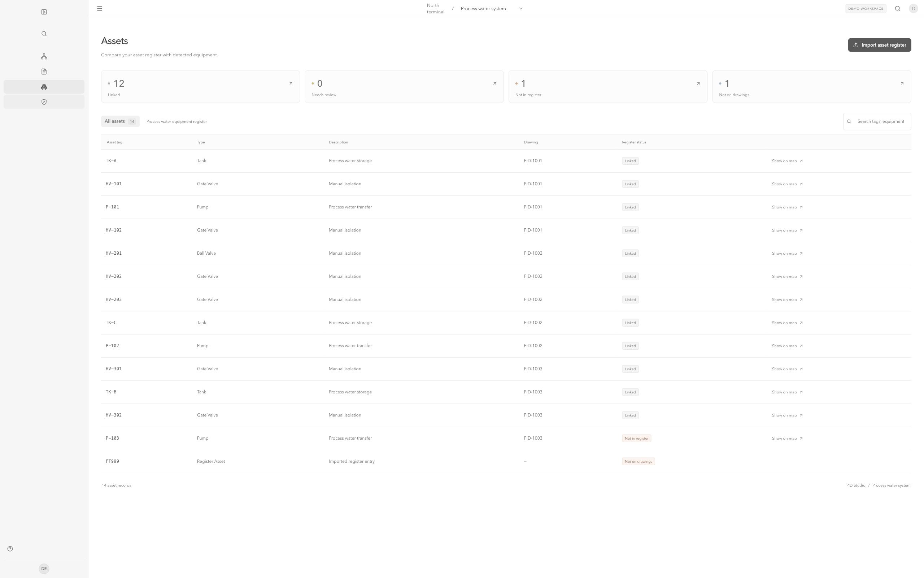Click Show on map for HV-302
Image resolution: width=924 pixels, height=578 pixels.
tap(787, 415)
